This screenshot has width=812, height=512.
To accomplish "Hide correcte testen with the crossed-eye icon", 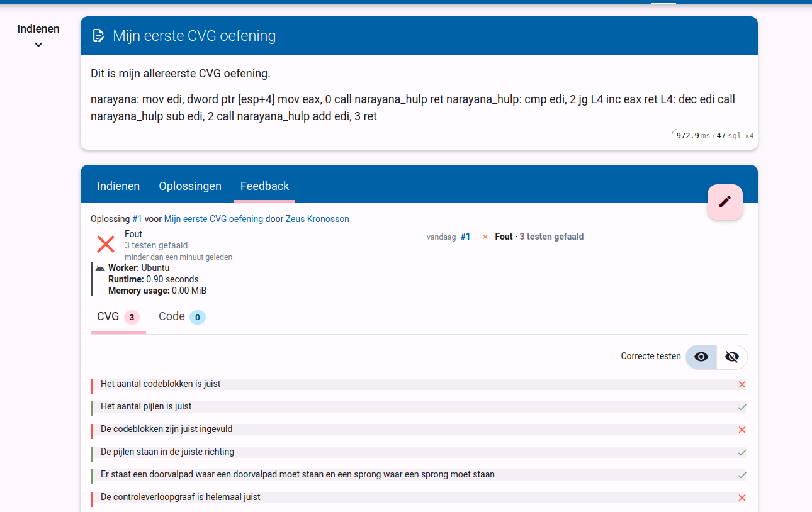I will coord(732,357).
